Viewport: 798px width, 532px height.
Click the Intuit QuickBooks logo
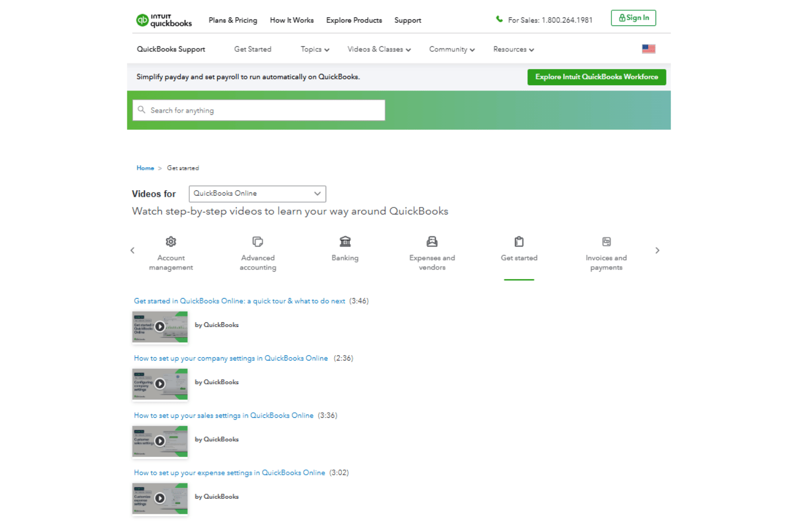coord(164,20)
